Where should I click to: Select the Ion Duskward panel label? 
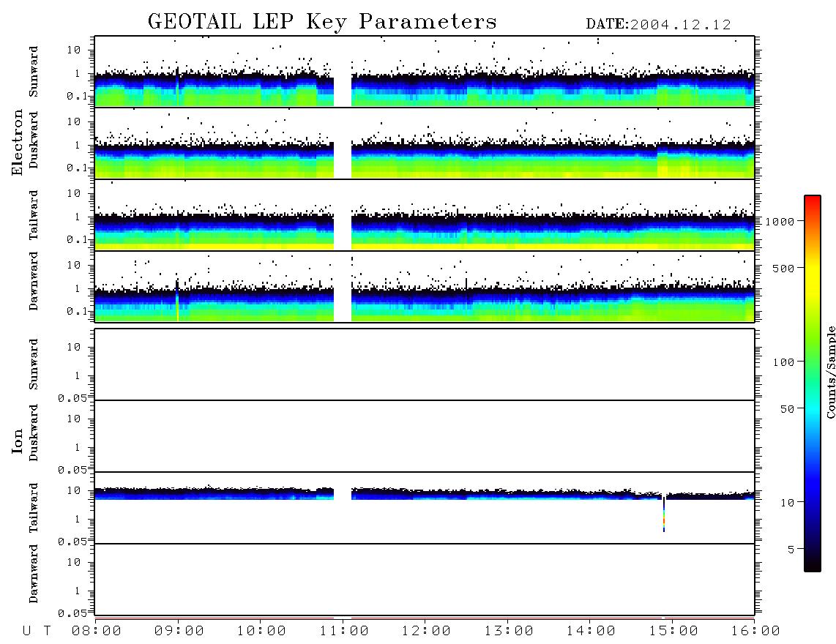click(34, 433)
